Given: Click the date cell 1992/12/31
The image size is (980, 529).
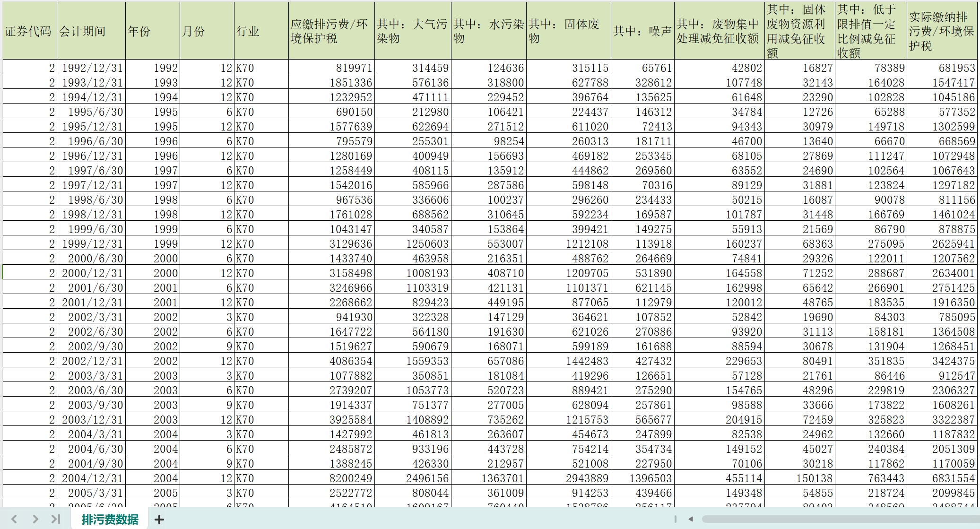Looking at the screenshot, I should (92, 68).
